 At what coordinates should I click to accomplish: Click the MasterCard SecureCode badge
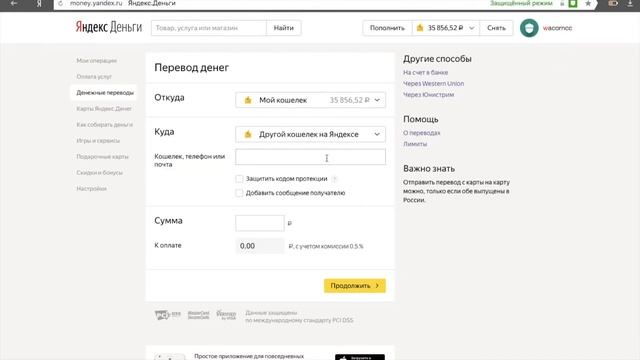coord(198,315)
